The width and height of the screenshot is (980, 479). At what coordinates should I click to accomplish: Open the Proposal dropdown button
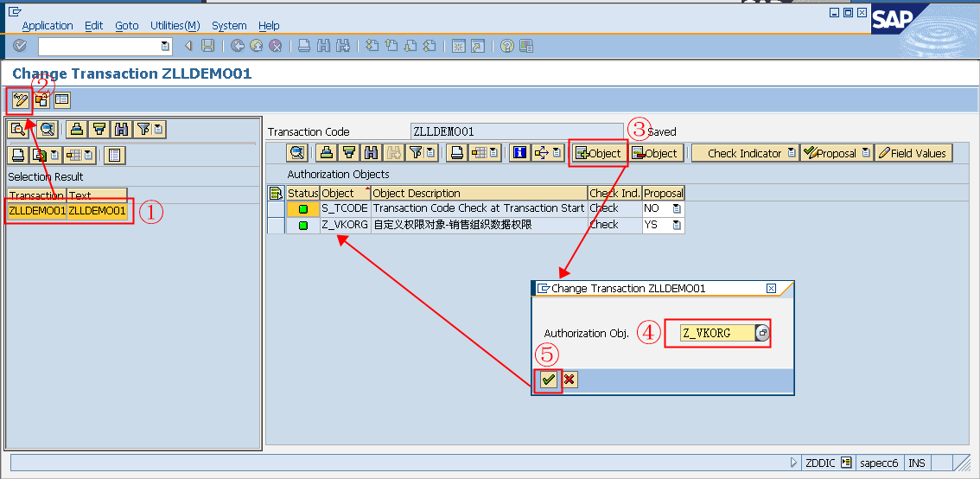865,152
